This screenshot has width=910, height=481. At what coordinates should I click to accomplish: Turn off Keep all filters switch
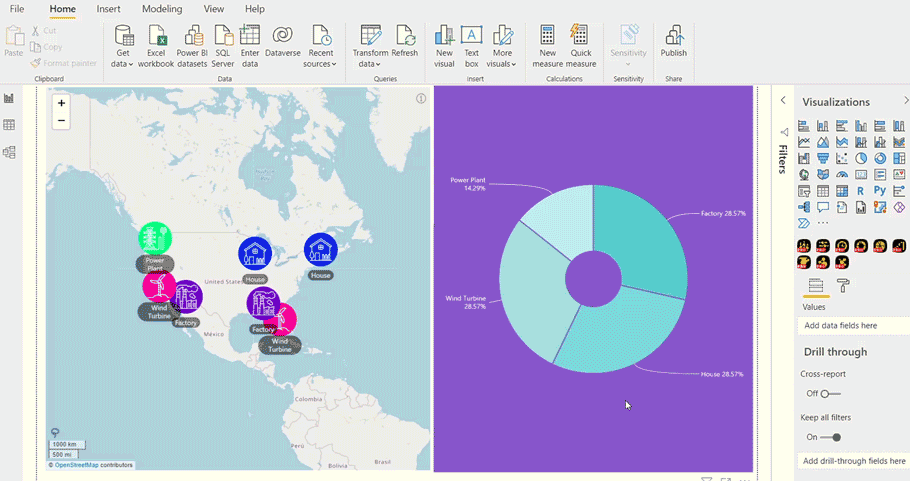tap(831, 437)
